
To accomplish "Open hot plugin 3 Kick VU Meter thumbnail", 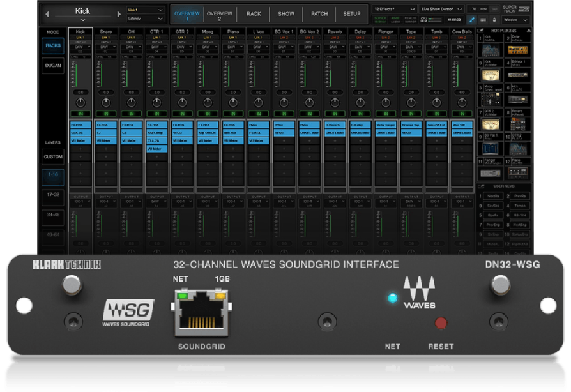I will click(491, 75).
